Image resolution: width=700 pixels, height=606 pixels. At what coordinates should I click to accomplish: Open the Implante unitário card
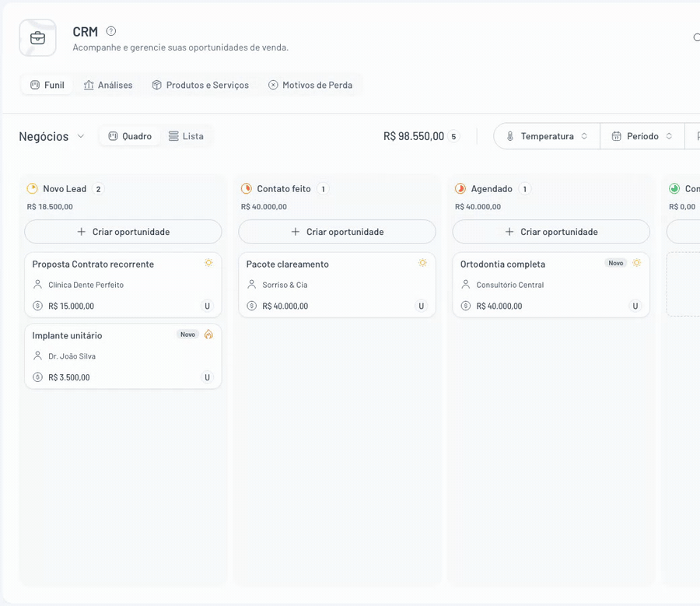click(x=123, y=356)
